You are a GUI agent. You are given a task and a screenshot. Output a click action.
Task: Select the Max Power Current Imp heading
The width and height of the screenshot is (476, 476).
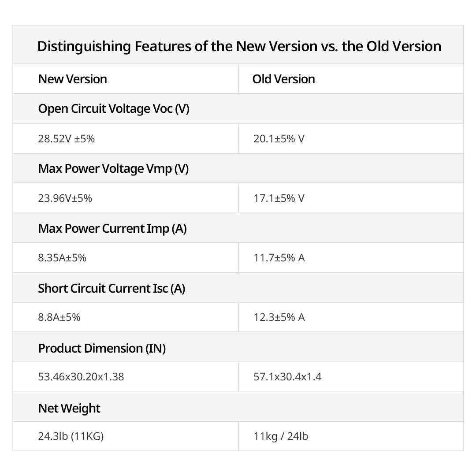point(112,228)
